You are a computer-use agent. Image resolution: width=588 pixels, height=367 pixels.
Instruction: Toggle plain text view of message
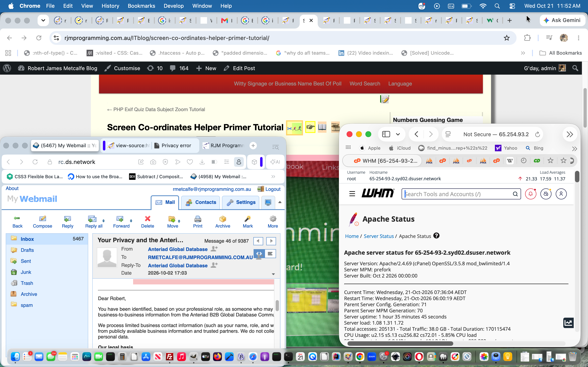(270, 254)
